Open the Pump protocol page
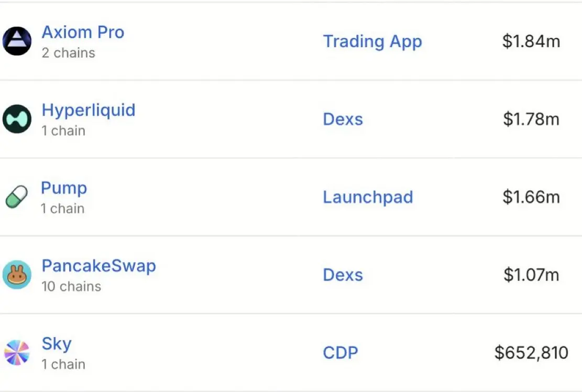Viewport: 582px width, 392px height. pos(64,188)
